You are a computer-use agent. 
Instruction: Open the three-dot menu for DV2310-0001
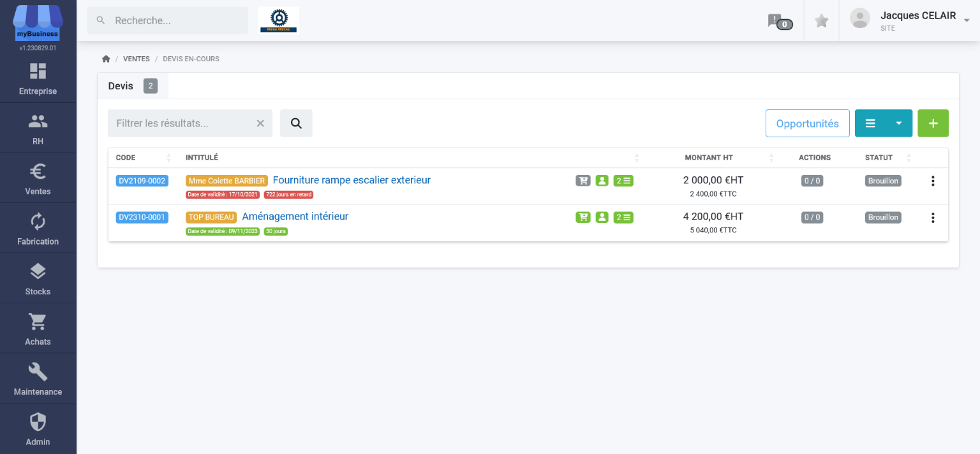pyautogui.click(x=933, y=218)
